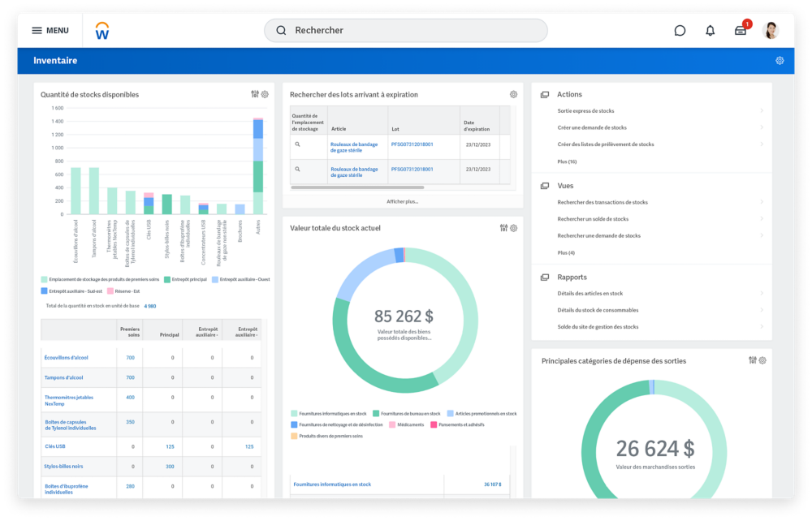Screen dimensions: 812x521
Task: Open lot link PFSG07312018001
Action: click(x=412, y=144)
